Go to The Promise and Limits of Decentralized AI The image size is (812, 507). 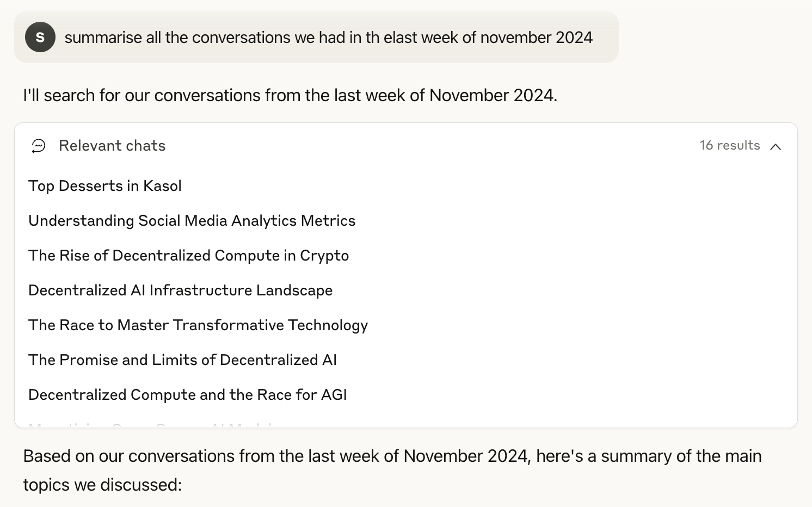pos(182,360)
